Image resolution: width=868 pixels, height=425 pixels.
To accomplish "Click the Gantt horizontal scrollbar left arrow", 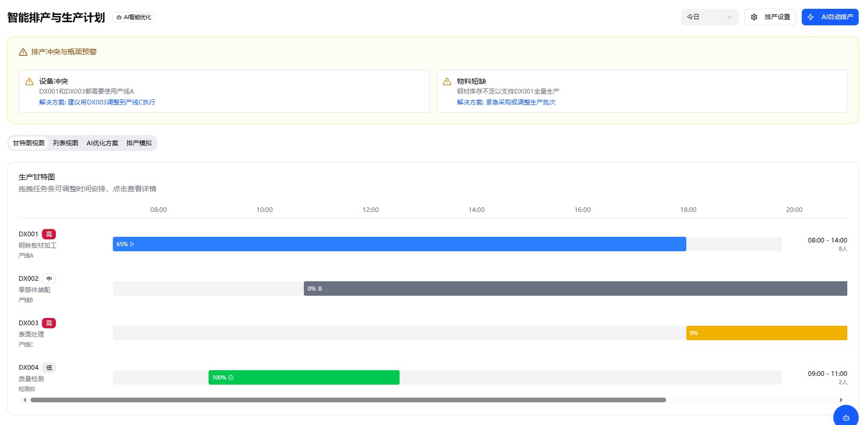I will 24,400.
